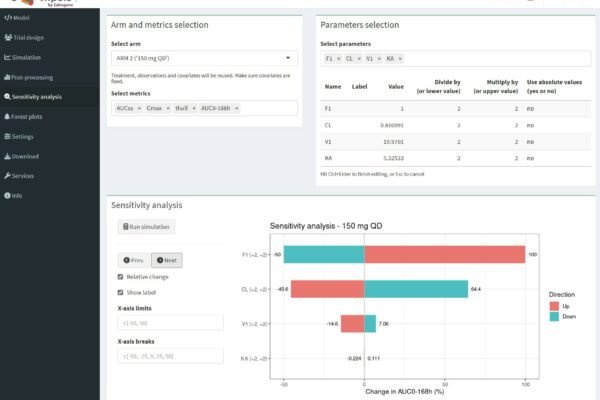Click the Download arrow icon in sidebar
This screenshot has height=400, width=600.
click(x=7, y=156)
